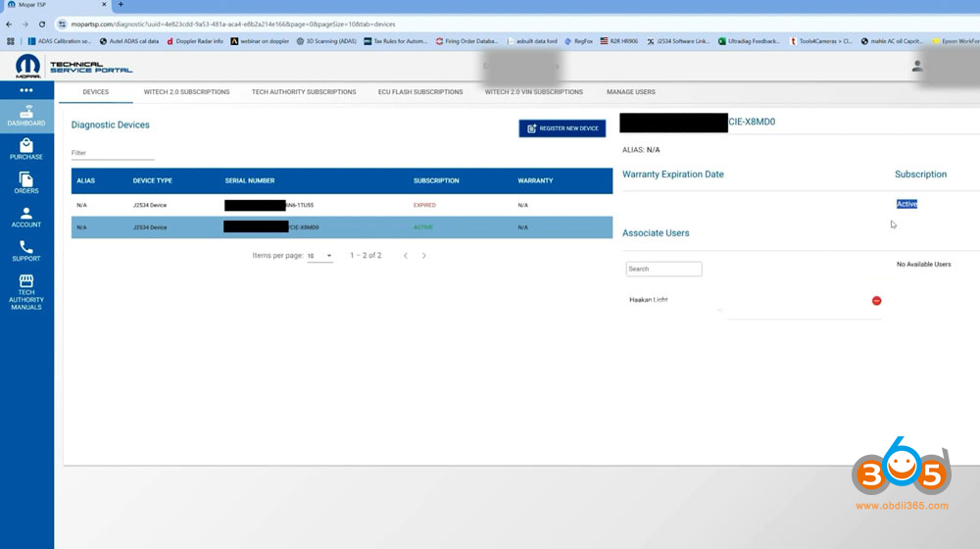Open Support in the sidebar
This screenshot has height=549, width=980.
[26, 251]
